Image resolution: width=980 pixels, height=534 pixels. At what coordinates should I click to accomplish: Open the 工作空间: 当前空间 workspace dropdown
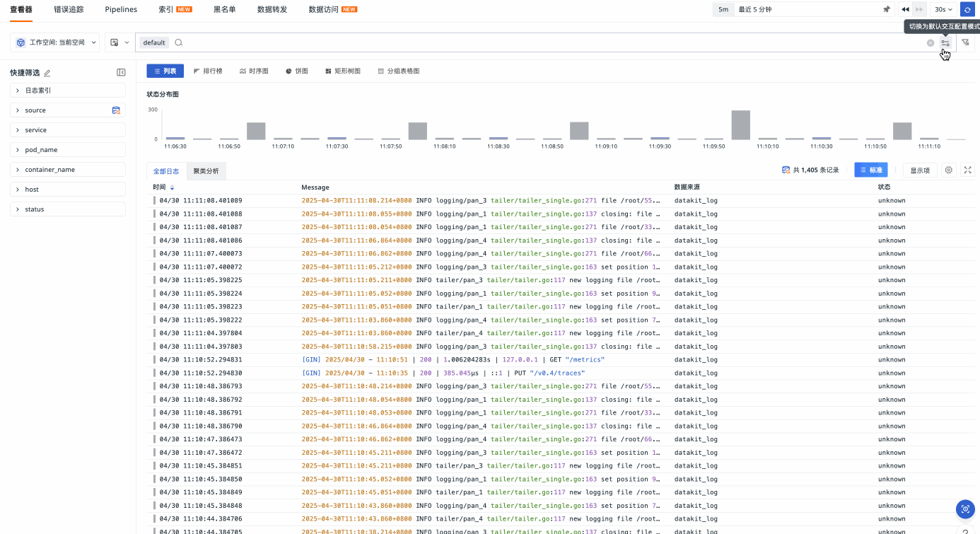[55, 42]
